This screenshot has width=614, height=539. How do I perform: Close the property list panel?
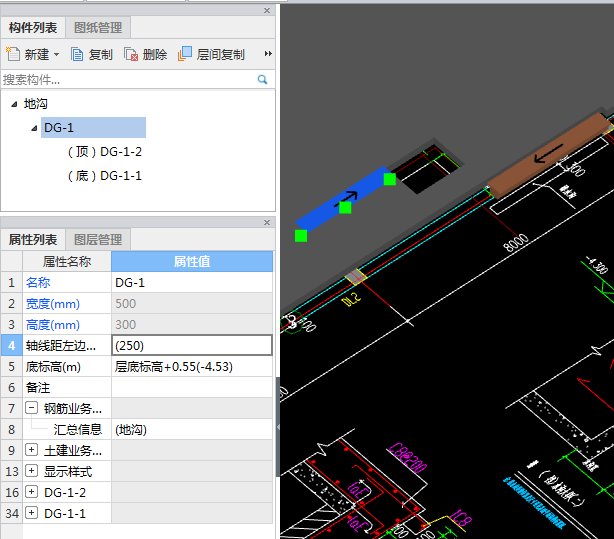[x=267, y=222]
